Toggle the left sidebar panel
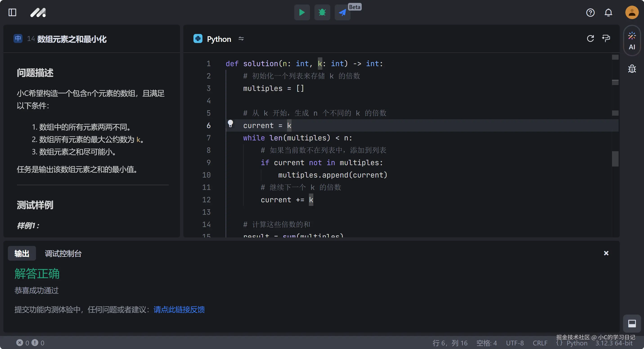 click(12, 13)
